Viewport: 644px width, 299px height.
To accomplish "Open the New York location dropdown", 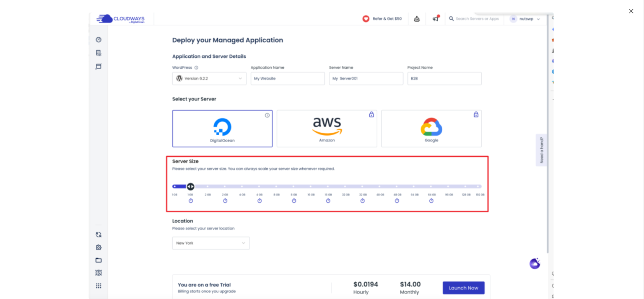I will [x=211, y=243].
